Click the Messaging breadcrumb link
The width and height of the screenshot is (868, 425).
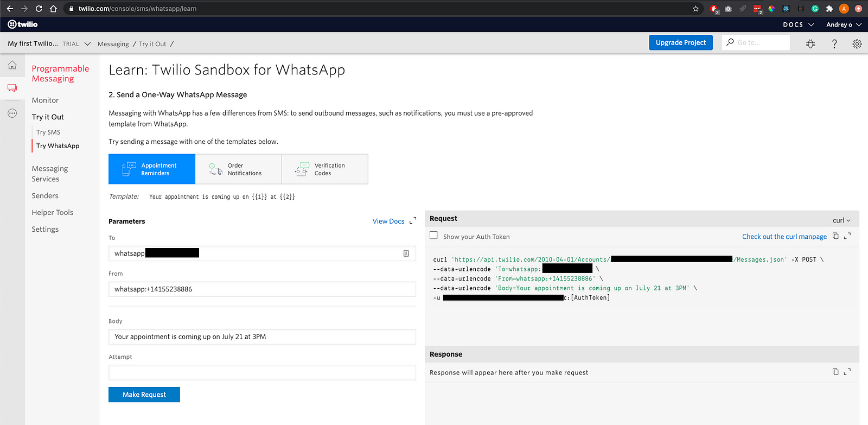[x=113, y=44]
